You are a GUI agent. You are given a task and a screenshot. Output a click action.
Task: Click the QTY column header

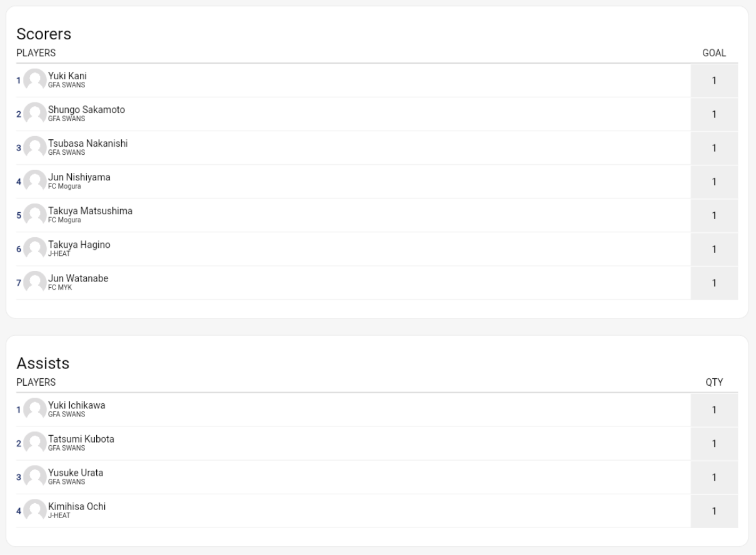tap(714, 382)
